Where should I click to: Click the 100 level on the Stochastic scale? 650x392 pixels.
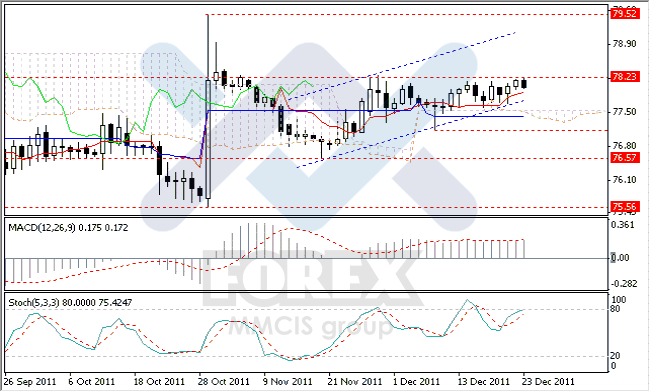click(619, 300)
